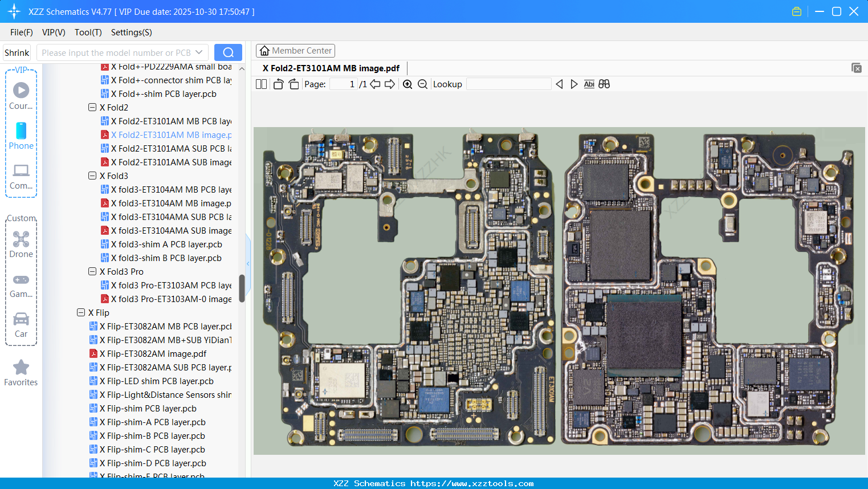Zoom out of the schematic image
The image size is (868, 489).
[422, 84]
